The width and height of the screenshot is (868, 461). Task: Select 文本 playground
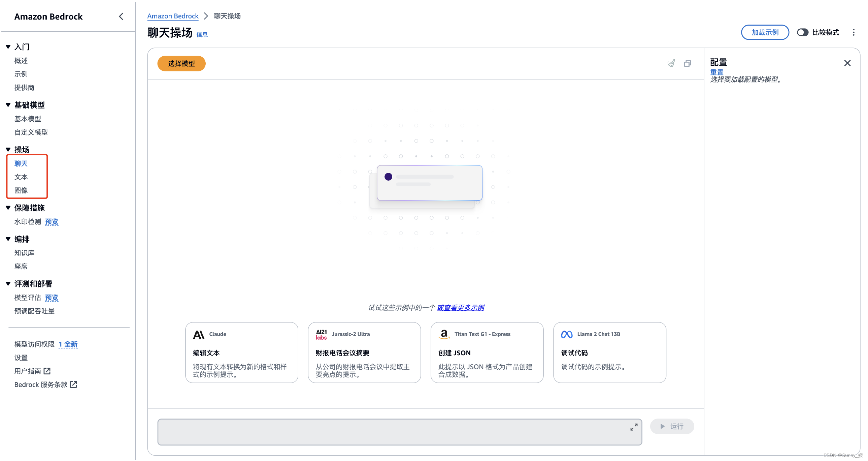[x=21, y=177]
